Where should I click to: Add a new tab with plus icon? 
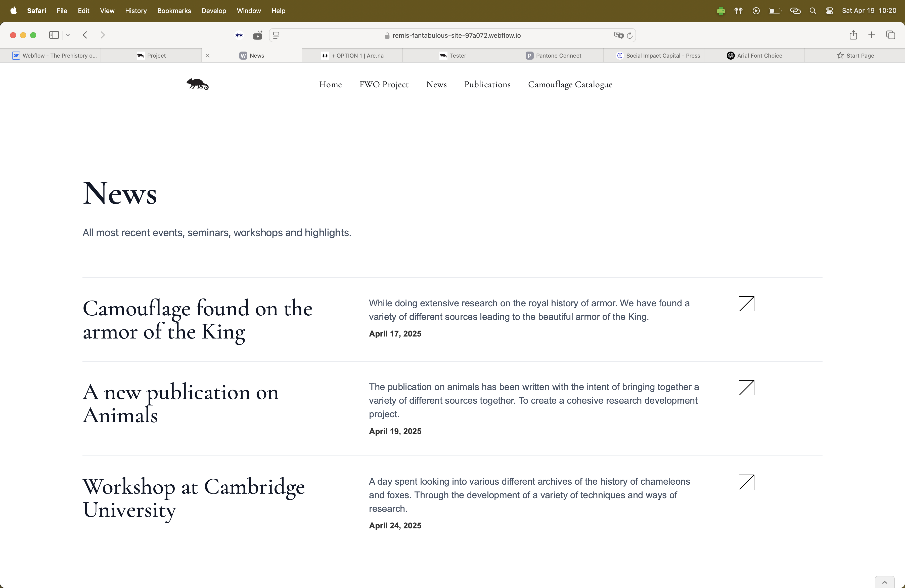pyautogui.click(x=872, y=35)
